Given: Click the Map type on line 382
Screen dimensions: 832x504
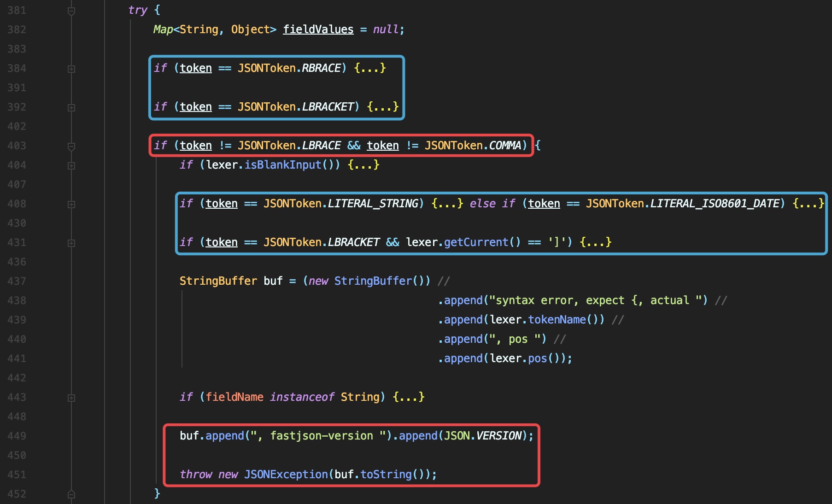Looking at the screenshot, I should (x=163, y=29).
